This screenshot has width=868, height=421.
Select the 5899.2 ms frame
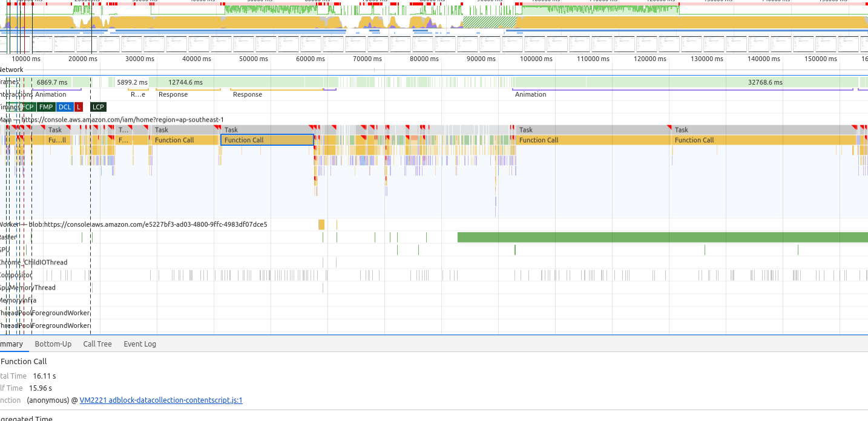(132, 82)
